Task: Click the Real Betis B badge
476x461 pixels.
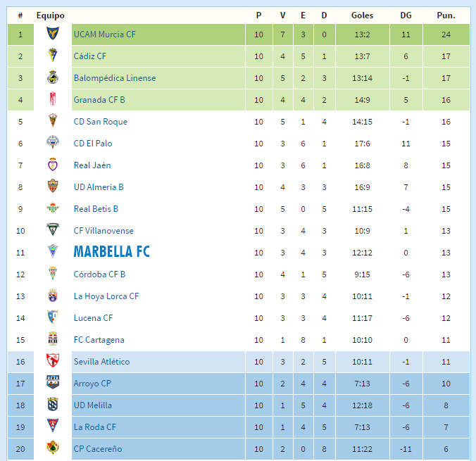Action: [x=53, y=208]
